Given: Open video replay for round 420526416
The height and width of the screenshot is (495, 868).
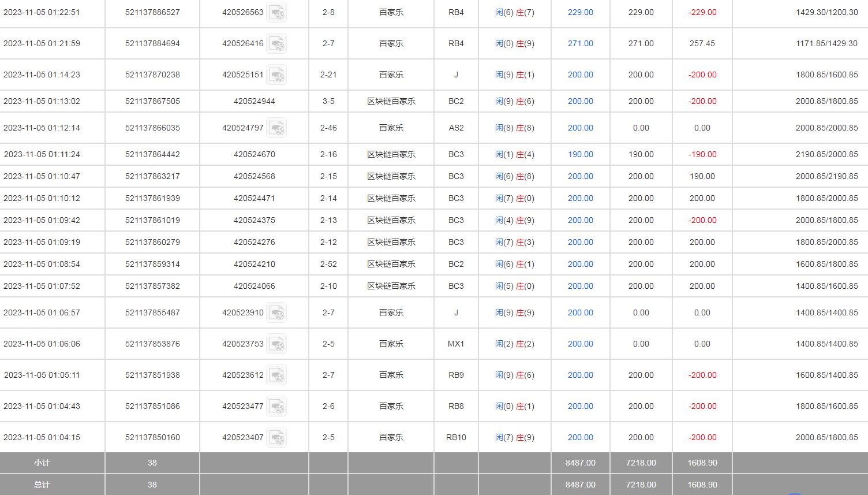Looking at the screenshot, I should 276,43.
